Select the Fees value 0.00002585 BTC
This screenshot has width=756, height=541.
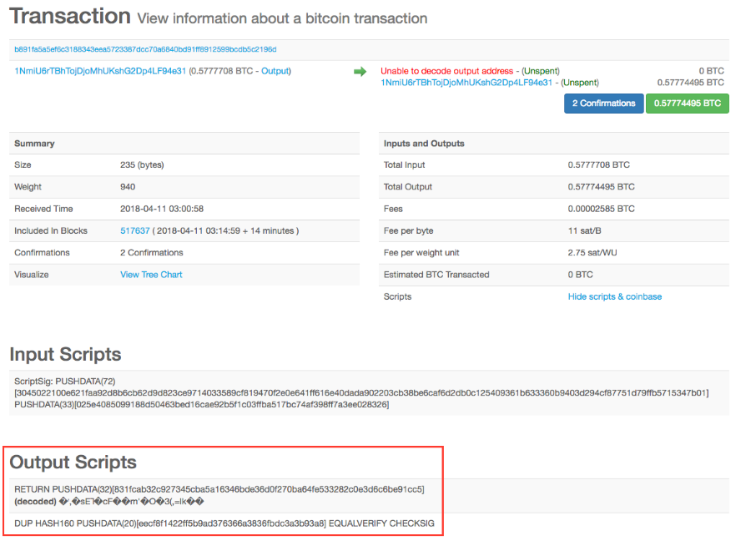[x=602, y=209]
